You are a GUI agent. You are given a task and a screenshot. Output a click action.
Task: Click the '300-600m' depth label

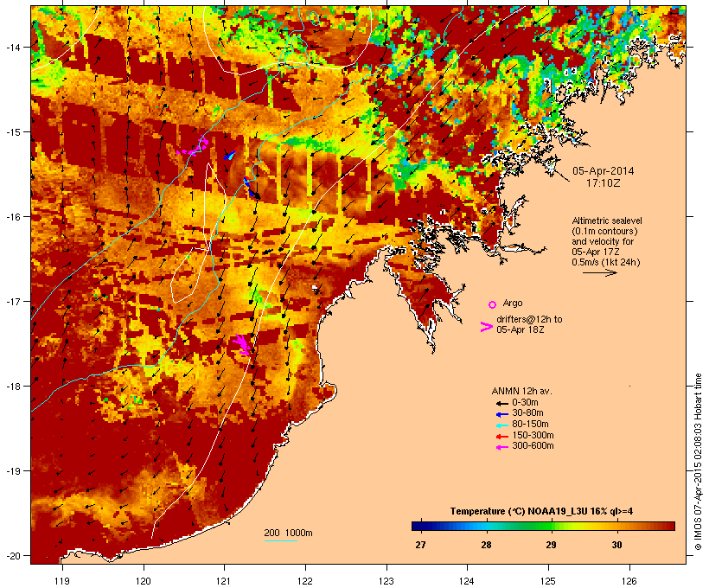click(533, 446)
